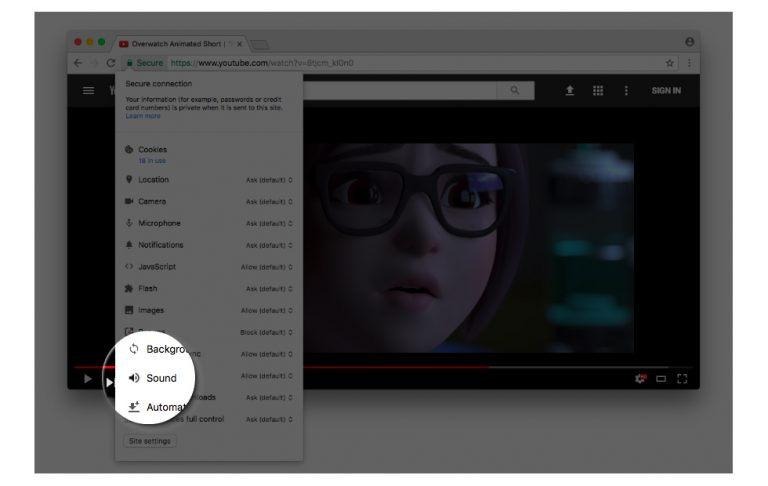Viewport: 768px width, 486px height.
Task: Bookmark page with the star icon
Action: pyautogui.click(x=670, y=63)
